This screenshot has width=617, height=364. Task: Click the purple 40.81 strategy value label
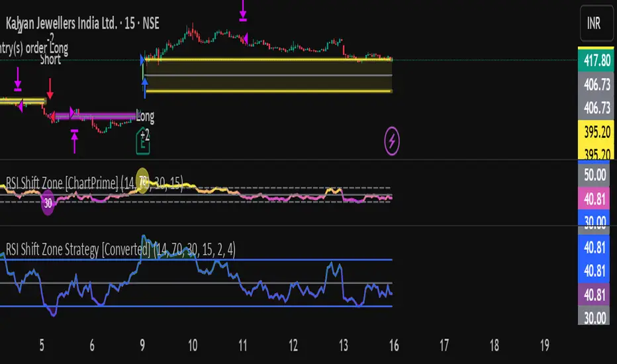pyautogui.click(x=594, y=295)
